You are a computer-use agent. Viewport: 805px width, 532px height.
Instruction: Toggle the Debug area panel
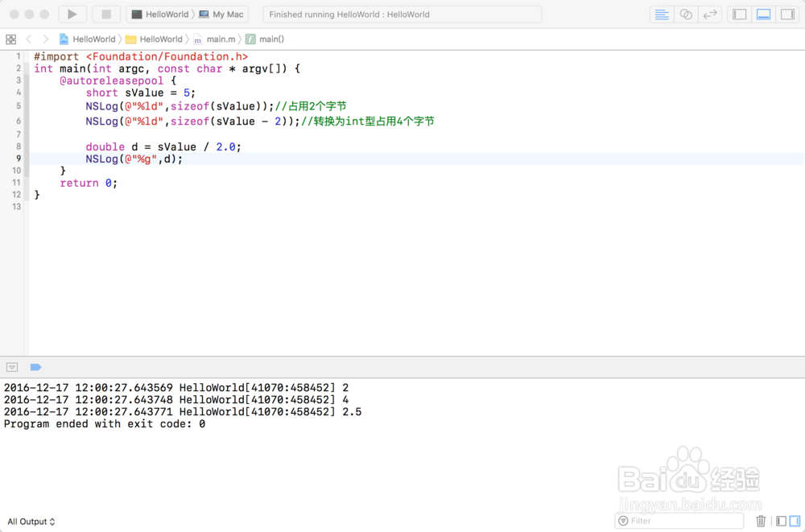coord(763,14)
